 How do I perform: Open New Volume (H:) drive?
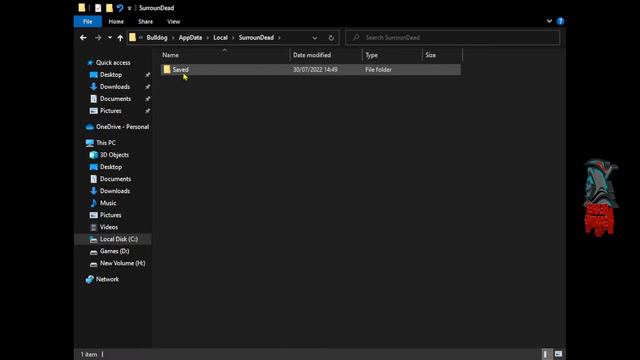(x=122, y=263)
